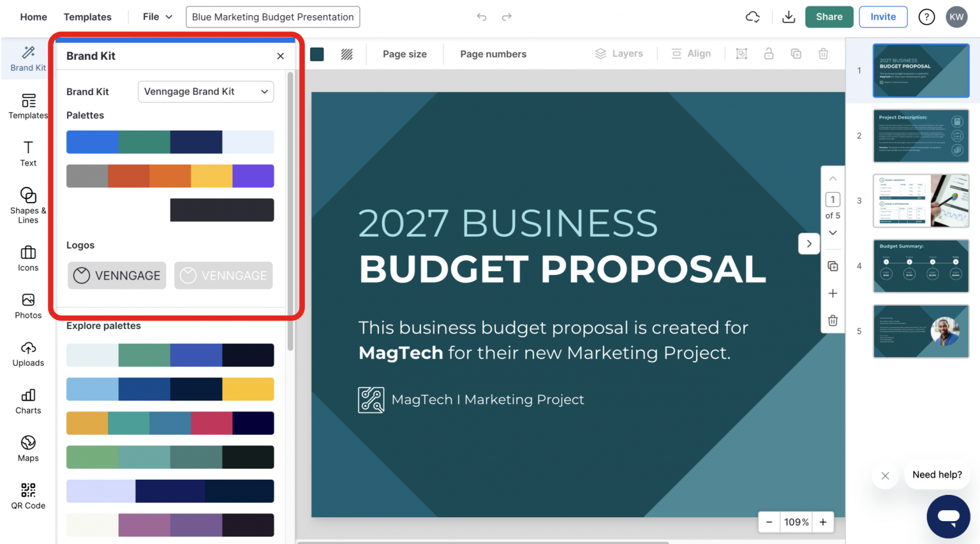The height and width of the screenshot is (544, 980).
Task: Click the Share button
Action: [829, 17]
